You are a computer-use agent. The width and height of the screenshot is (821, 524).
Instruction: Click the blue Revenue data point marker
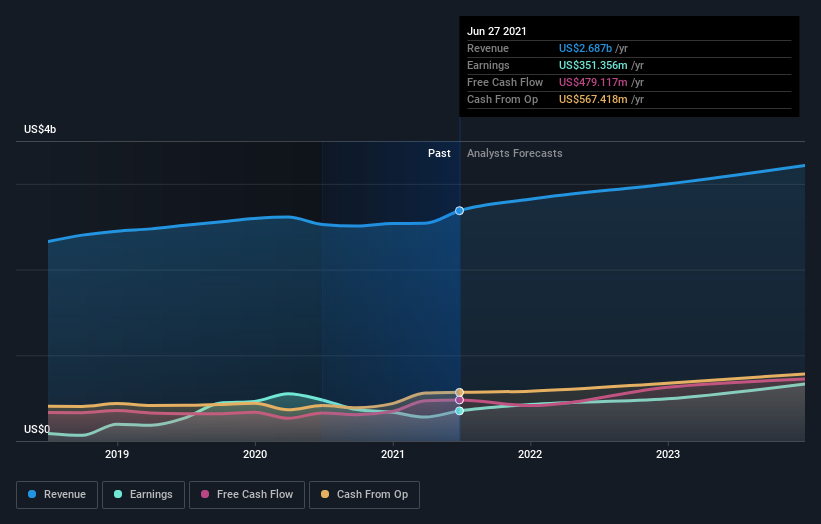pos(459,210)
